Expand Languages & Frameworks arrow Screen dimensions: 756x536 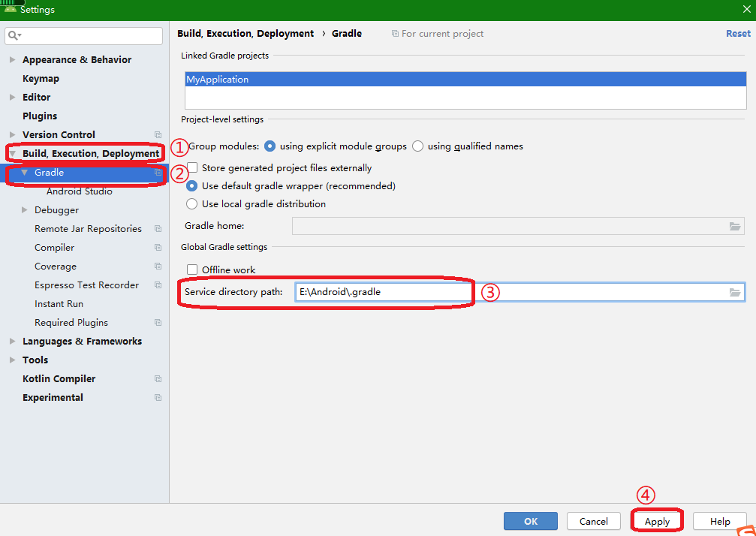pos(12,342)
